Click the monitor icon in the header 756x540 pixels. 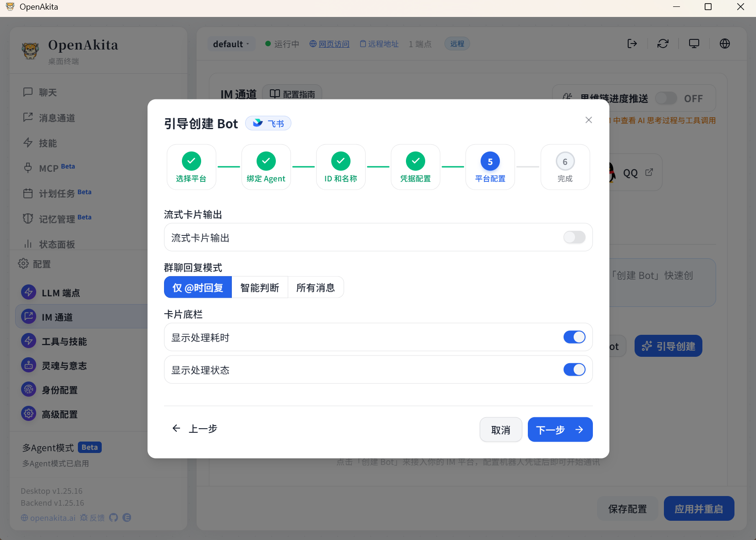pos(694,44)
